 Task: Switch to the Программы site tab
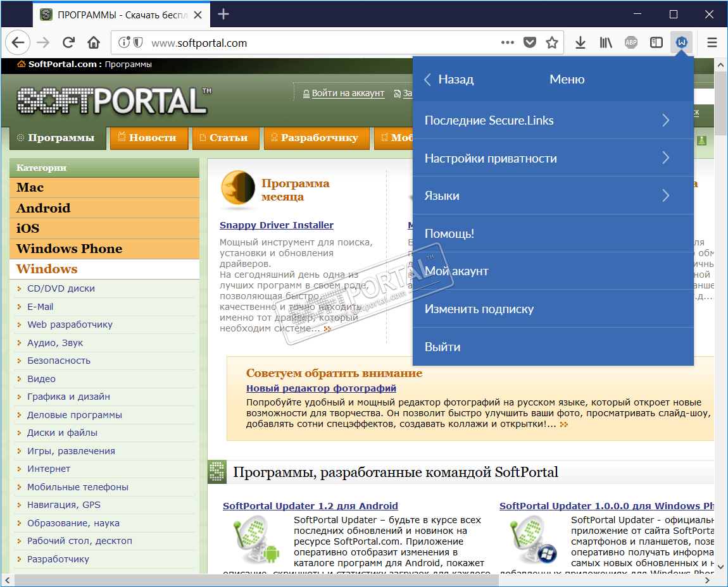point(57,138)
